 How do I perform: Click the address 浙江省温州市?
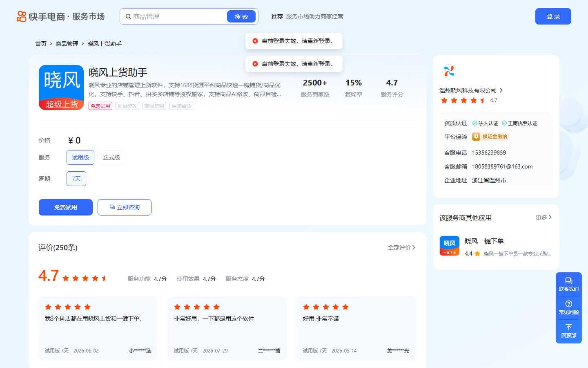[489, 180]
